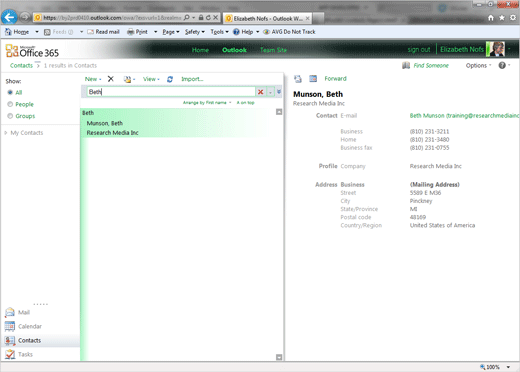Refresh page using address bar reload icon
The width and height of the screenshot is (520, 372).
[208, 17]
